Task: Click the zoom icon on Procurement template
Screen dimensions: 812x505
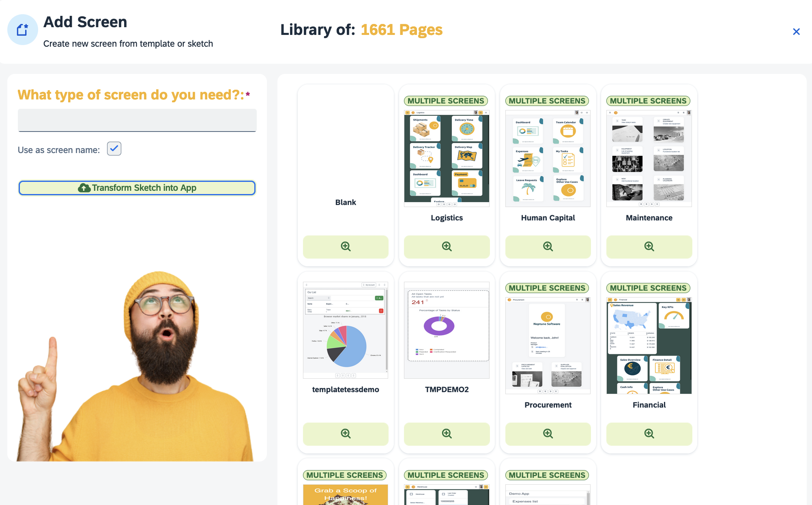Action: coord(548,434)
